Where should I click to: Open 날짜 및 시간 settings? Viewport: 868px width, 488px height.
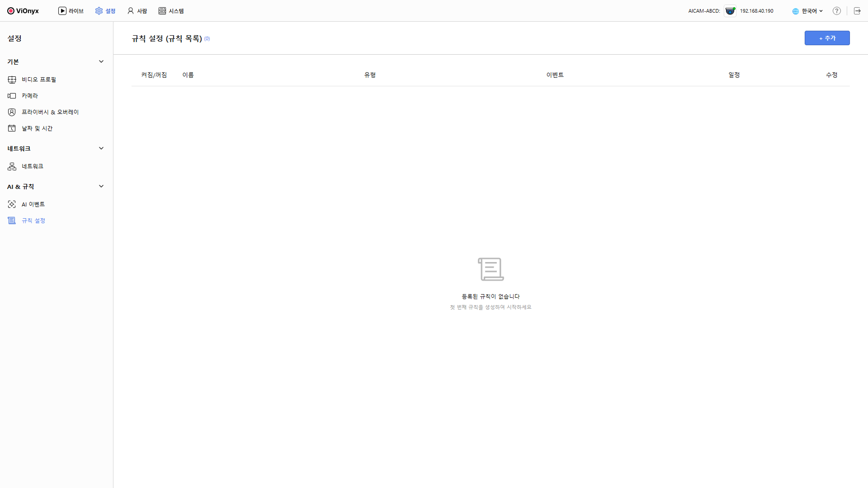click(37, 128)
